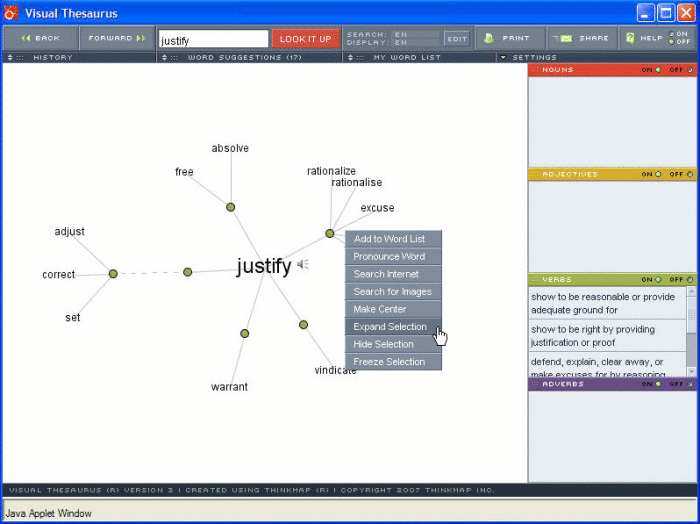The height and width of the screenshot is (524, 700).
Task: Select the meaning node linked to absolve and free
Action: 230,207
